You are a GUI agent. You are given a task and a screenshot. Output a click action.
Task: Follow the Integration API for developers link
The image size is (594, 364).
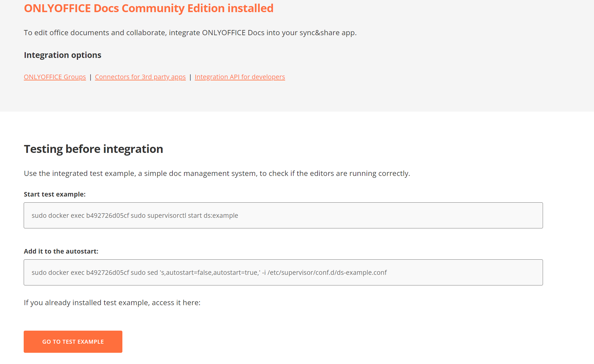[x=240, y=77]
